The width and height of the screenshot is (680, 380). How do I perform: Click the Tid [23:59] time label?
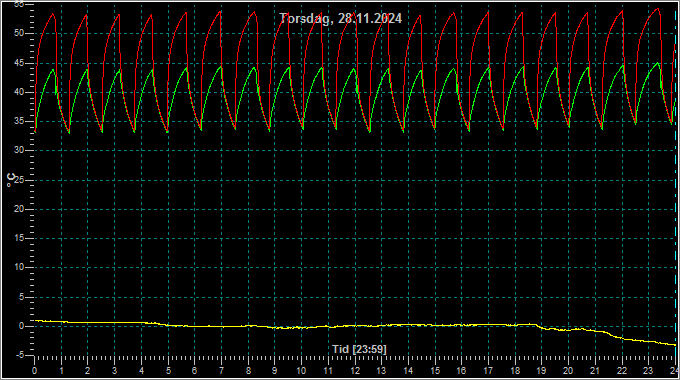click(359, 349)
